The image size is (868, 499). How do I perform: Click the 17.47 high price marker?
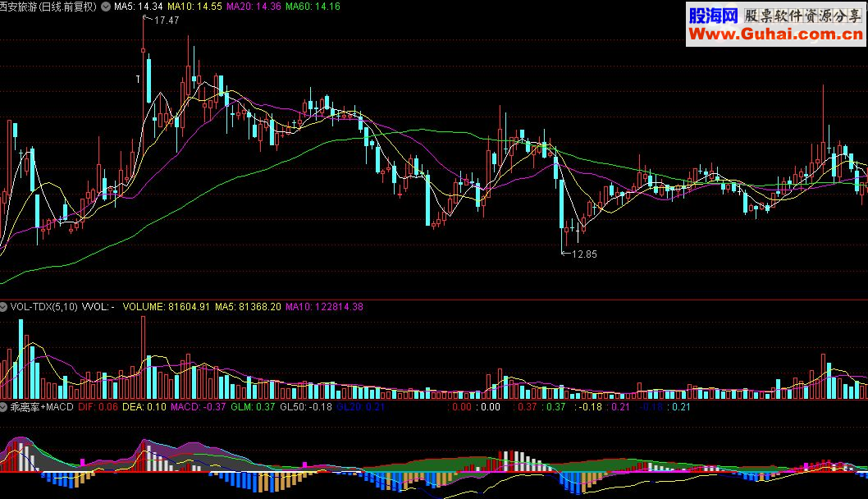166,21
